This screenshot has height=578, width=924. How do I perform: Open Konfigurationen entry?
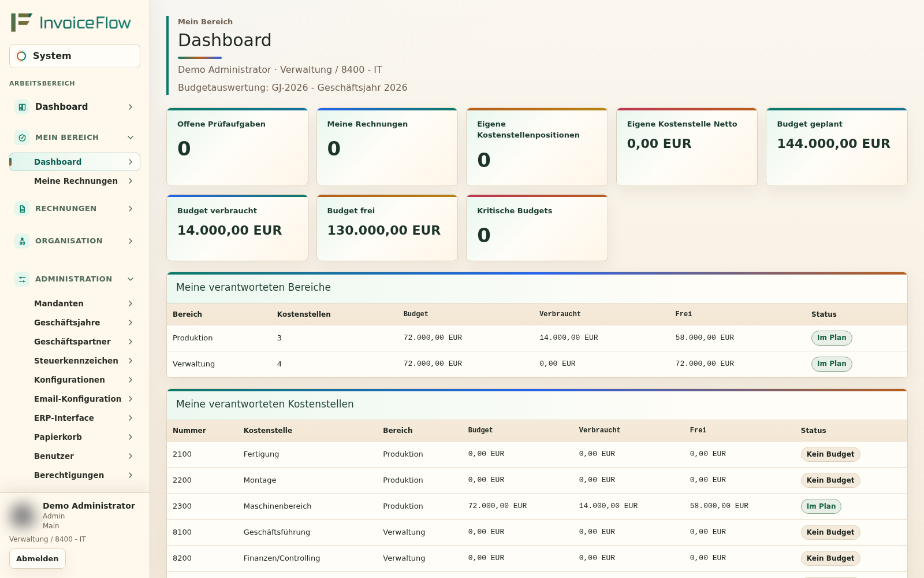[74, 380]
